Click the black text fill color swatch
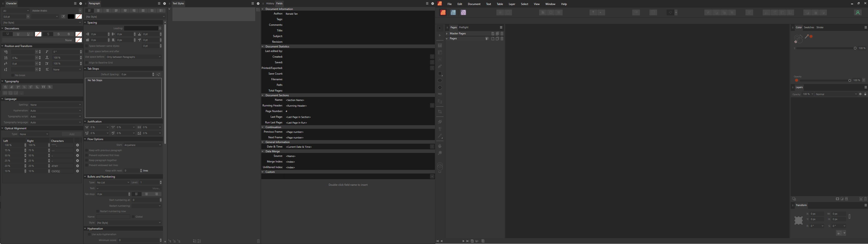 point(71,16)
